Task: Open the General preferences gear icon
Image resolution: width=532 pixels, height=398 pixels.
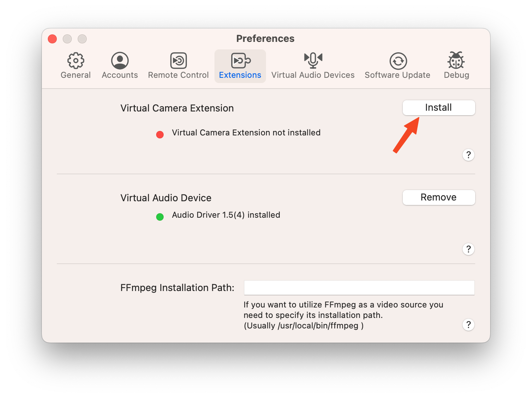Action: 76,61
